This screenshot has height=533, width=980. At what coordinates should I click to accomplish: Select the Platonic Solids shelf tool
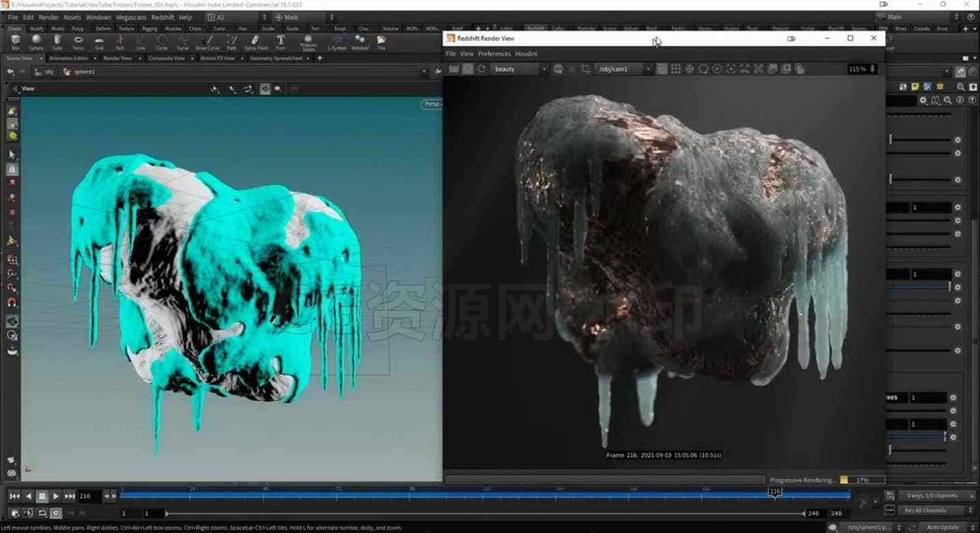309,43
